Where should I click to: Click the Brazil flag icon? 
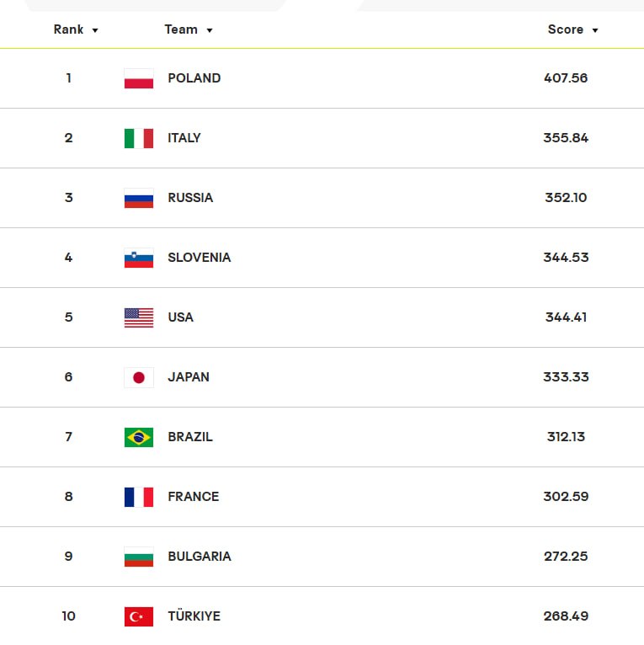tap(139, 437)
